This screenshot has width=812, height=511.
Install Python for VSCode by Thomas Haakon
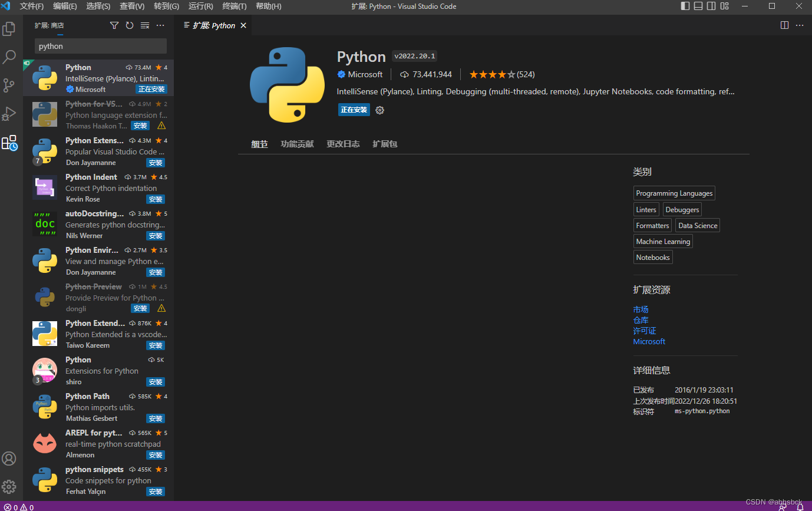pyautogui.click(x=140, y=126)
